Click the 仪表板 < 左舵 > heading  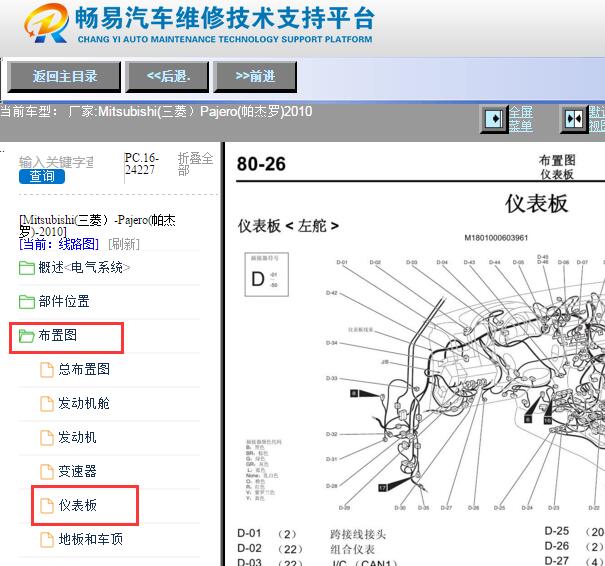tap(288, 226)
